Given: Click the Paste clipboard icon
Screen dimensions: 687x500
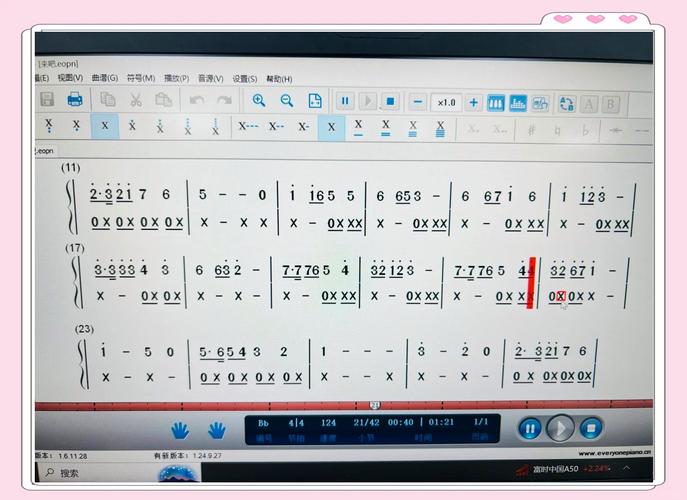Looking at the screenshot, I should tap(163, 100).
